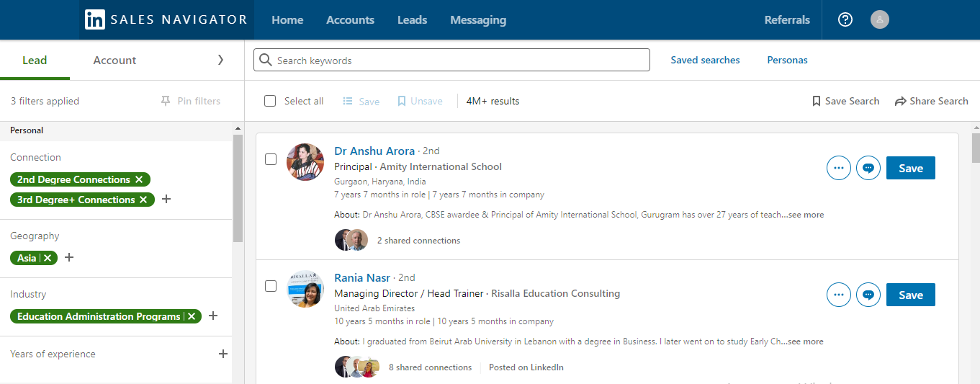The image size is (980, 384).
Task: Click Risalla Education Consulting company name
Action: 554,293
